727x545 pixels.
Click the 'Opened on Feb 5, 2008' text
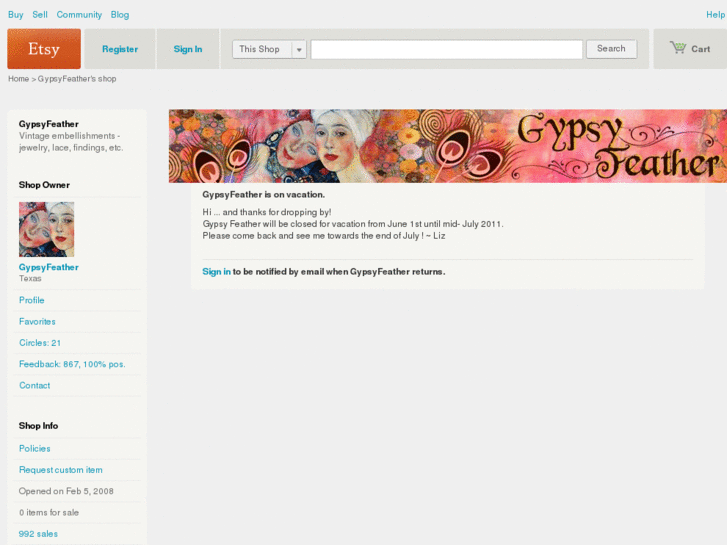pyautogui.click(x=66, y=491)
